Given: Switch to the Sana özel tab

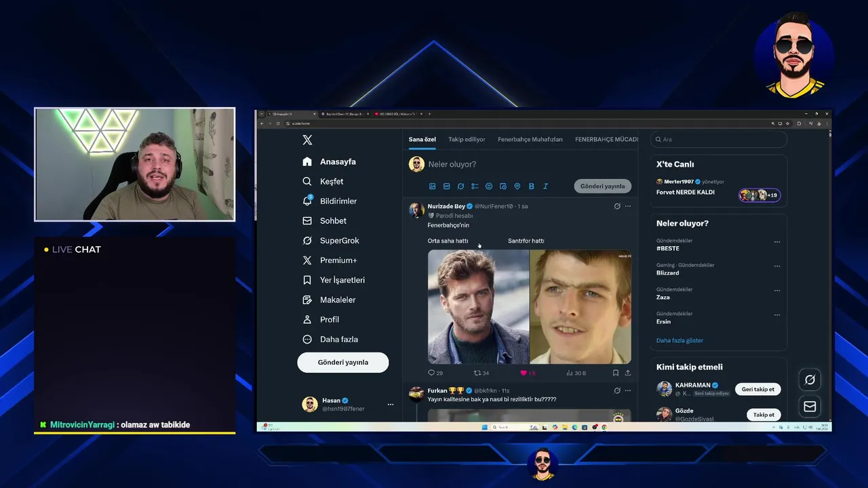Looking at the screenshot, I should pos(422,140).
